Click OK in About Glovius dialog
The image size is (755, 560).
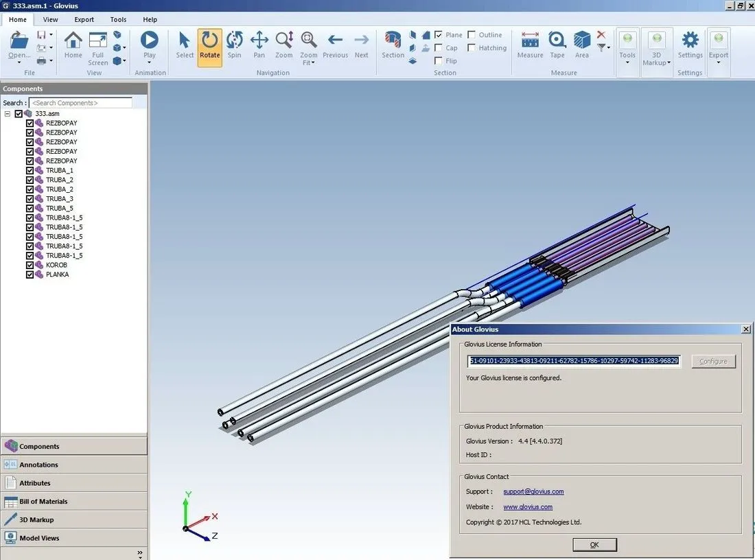594,545
